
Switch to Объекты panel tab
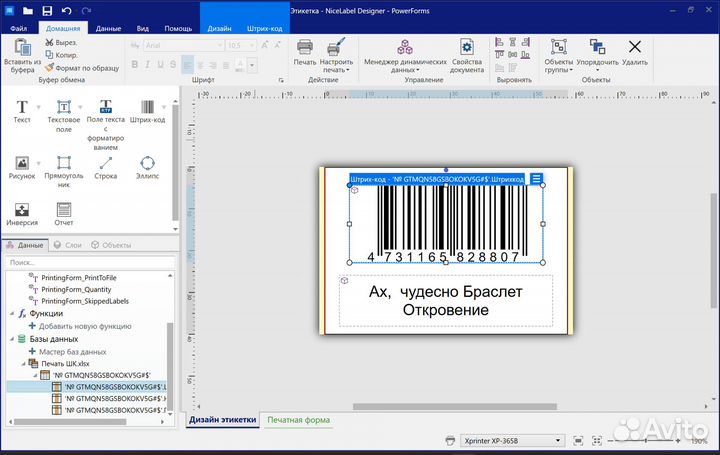[x=111, y=245]
